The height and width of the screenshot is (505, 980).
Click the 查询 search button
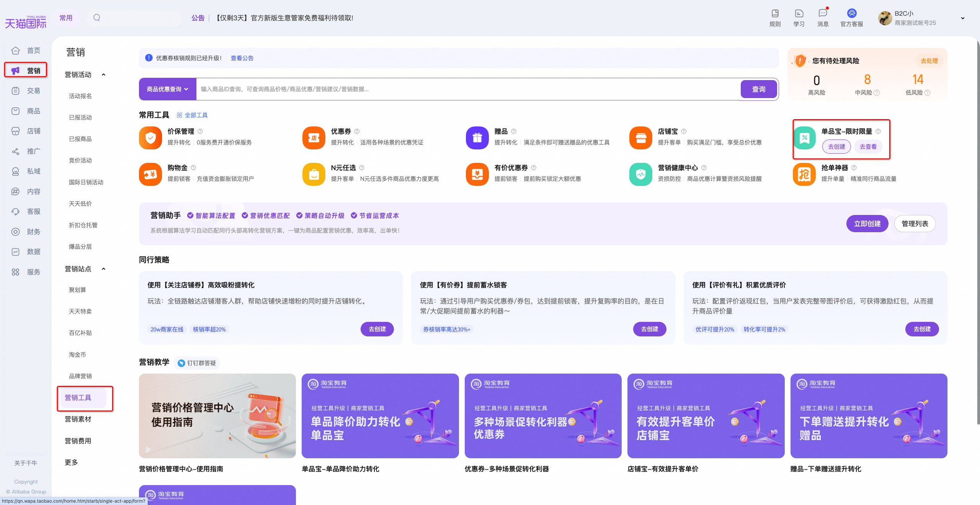coord(759,89)
